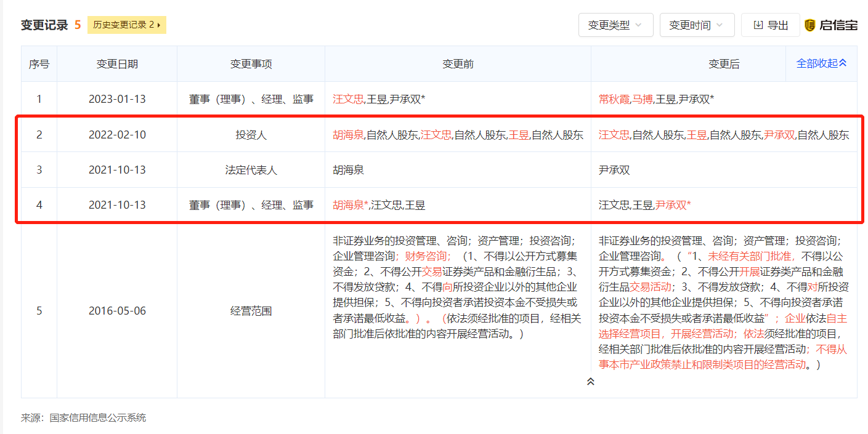Click 胡海泉* link in row 4 变更前
This screenshot has width=868, height=434.
[349, 205]
